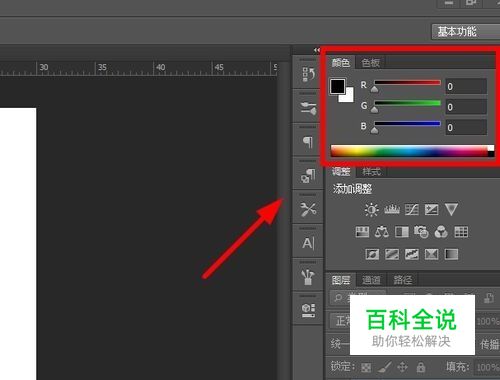Open the cube panel icon in collapsed dock

(x=308, y=310)
